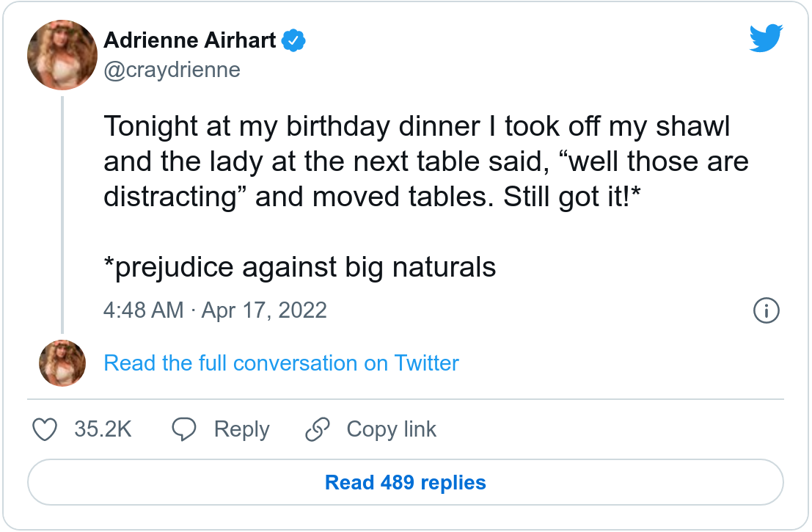Open Adrienne Airhart's profile name

pos(190,41)
